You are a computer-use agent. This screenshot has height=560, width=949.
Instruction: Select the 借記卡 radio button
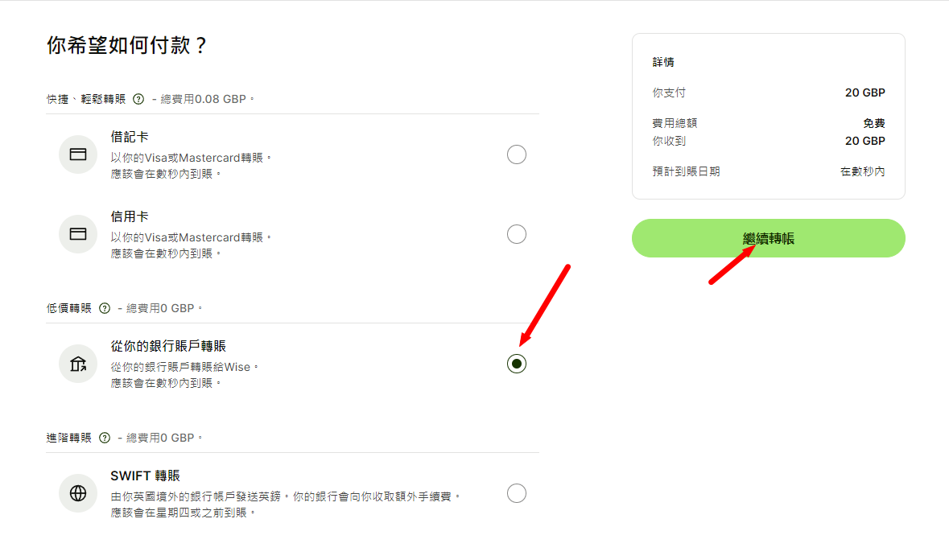coord(516,154)
